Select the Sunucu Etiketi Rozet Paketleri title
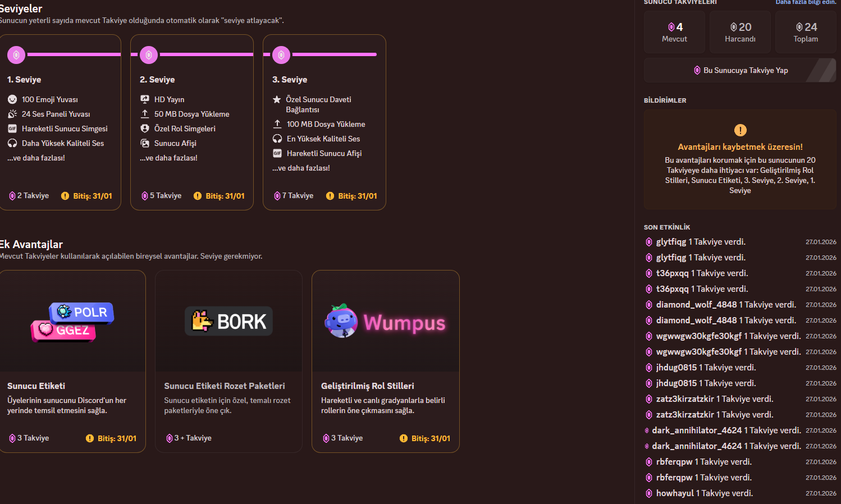 (225, 386)
